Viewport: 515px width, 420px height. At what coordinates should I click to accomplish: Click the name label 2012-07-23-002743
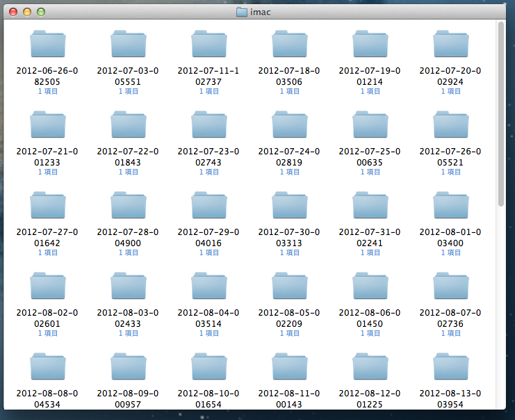click(209, 156)
